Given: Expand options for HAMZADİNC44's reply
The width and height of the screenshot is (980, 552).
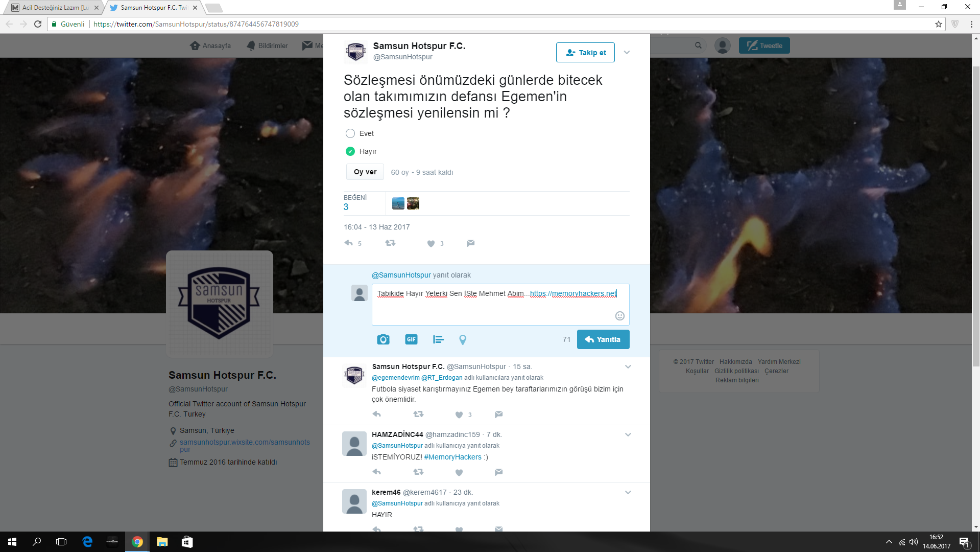Looking at the screenshot, I should [628, 434].
